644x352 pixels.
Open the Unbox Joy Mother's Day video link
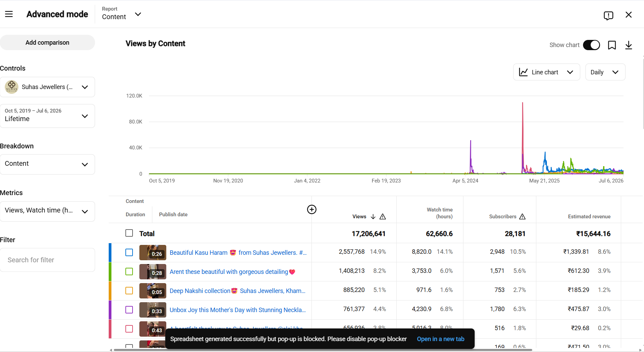click(x=238, y=310)
